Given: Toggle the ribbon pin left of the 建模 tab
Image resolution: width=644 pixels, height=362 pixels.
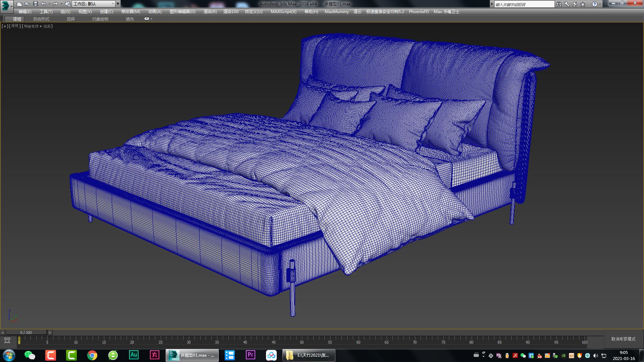Looking at the screenshot, I should 1,19.
